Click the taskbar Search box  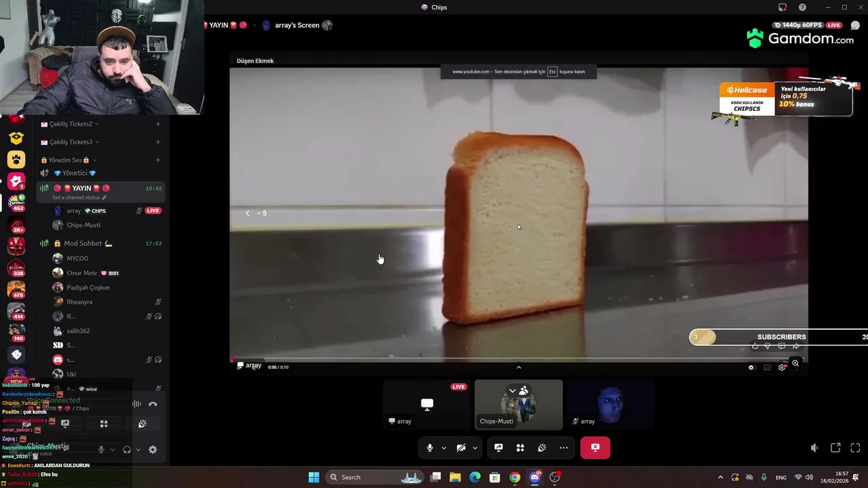point(376,477)
